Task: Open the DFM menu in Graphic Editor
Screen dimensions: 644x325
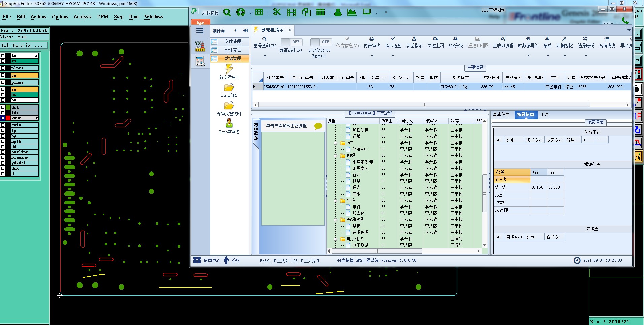Action: point(103,17)
